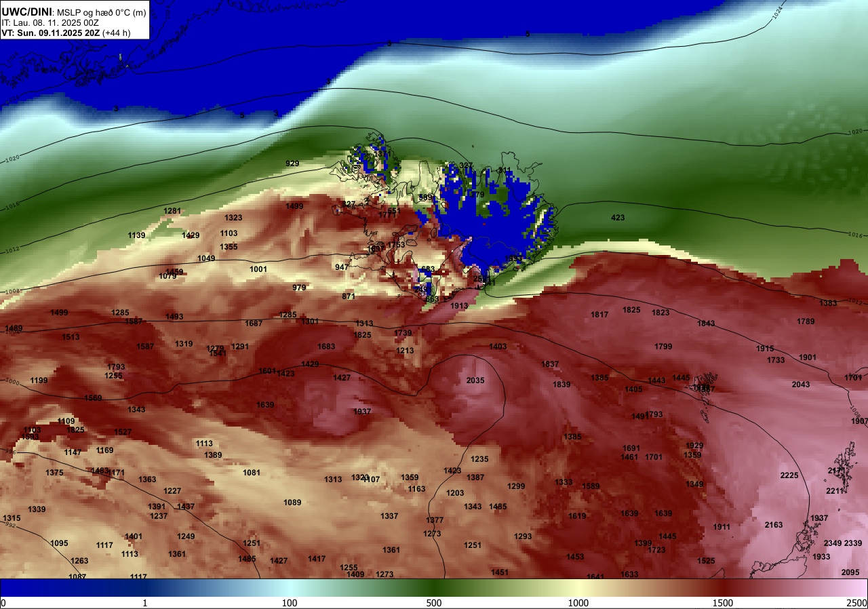This screenshot has width=868, height=609.
Task: Click the '2500' label on colour scale
Action: [x=857, y=603]
